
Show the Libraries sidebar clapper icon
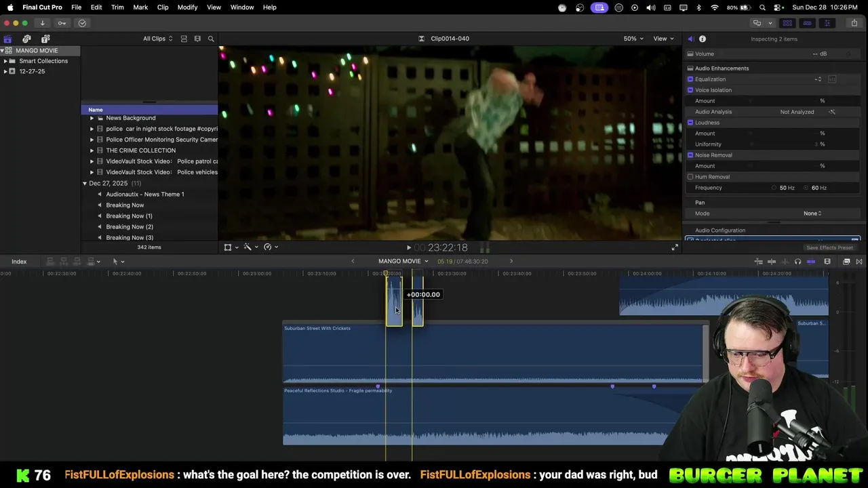tap(7, 39)
